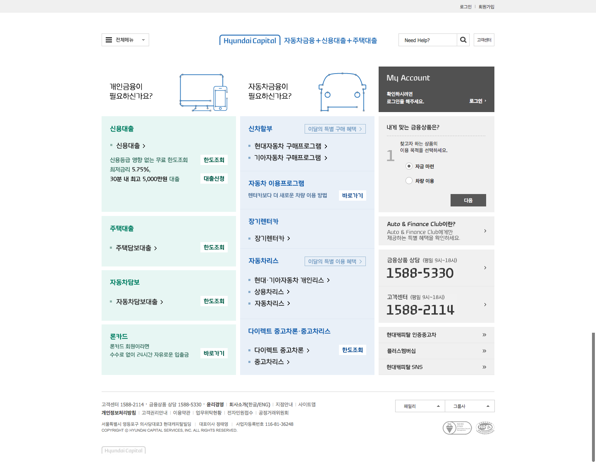
Task: Click 개인정보처리방침 footer link
Action: [119, 413]
